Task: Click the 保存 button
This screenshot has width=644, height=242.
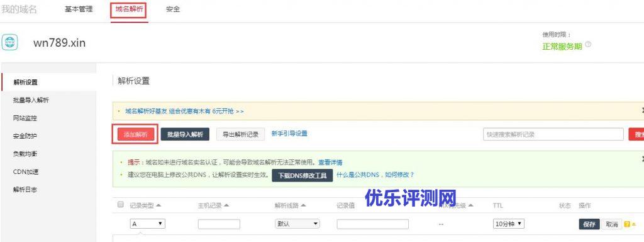Action: [589, 224]
